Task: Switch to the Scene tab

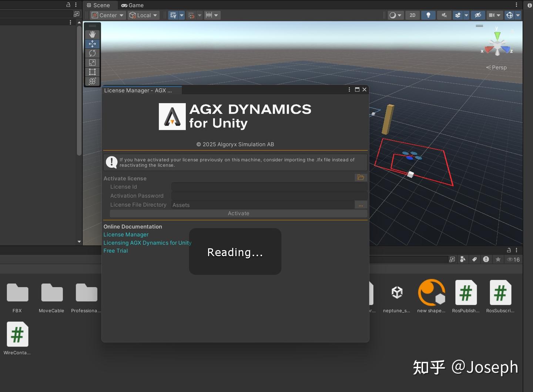Action: click(x=99, y=5)
